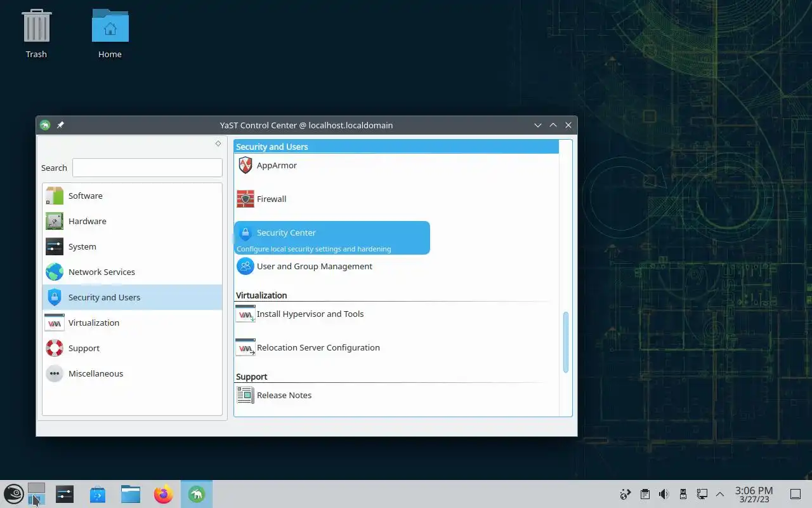Screen dimensions: 812x508
Task: Minimize the YaST Control Center window
Action: pyautogui.click(x=538, y=125)
